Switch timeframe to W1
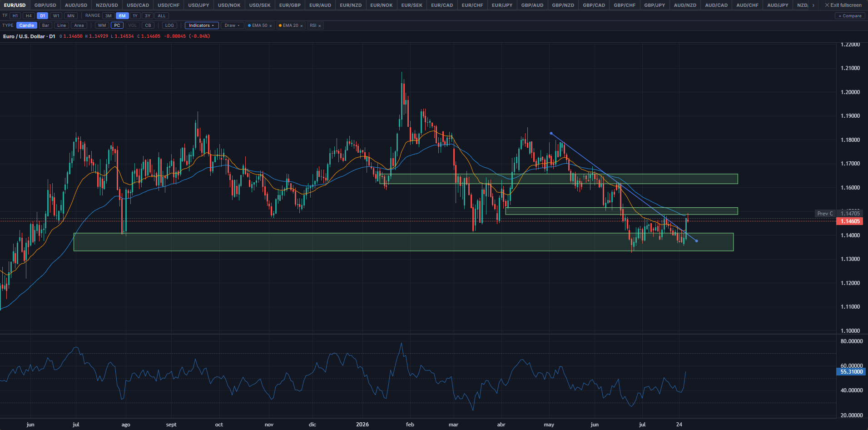Screen dimensions: 868x430 [56, 16]
